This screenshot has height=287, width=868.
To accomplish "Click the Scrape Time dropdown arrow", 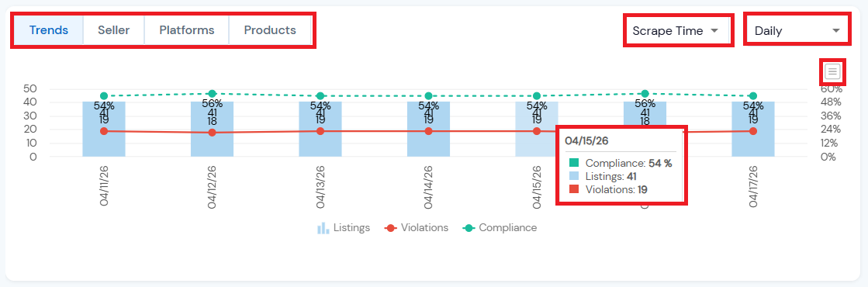I will [x=714, y=30].
